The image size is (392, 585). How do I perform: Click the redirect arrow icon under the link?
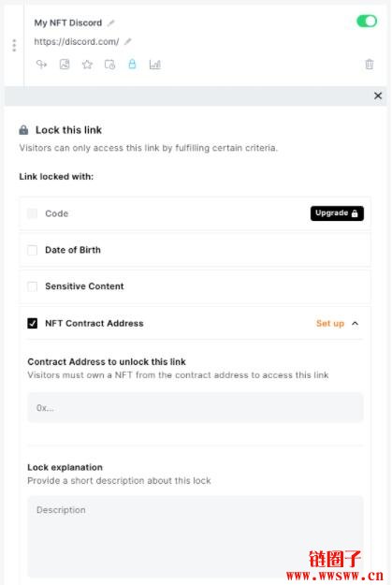pyautogui.click(x=41, y=65)
